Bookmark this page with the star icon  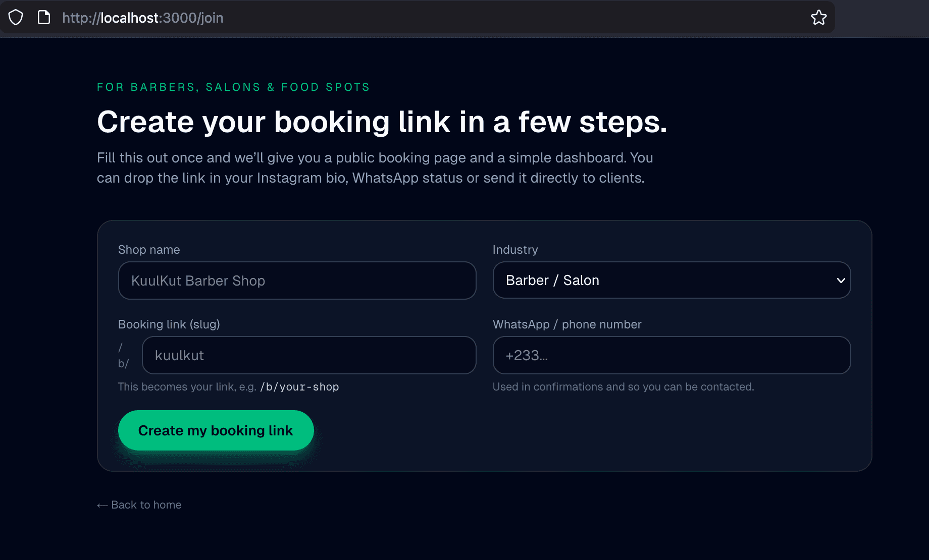818,18
